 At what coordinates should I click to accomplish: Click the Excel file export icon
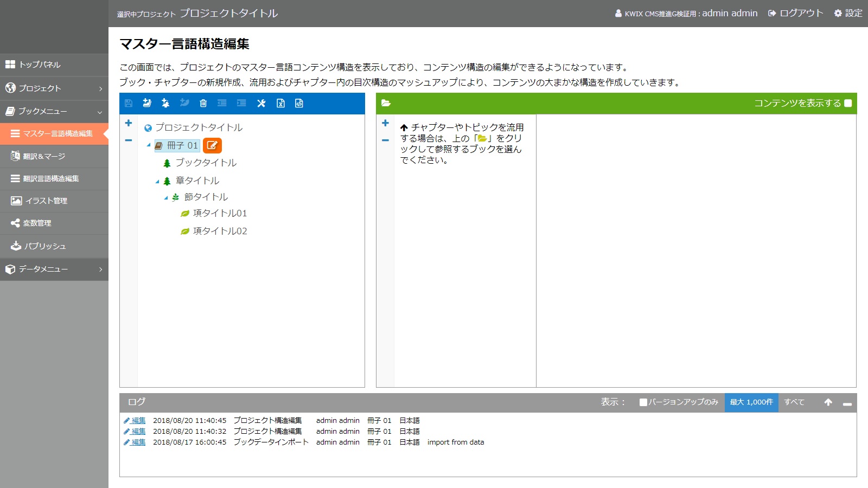280,103
